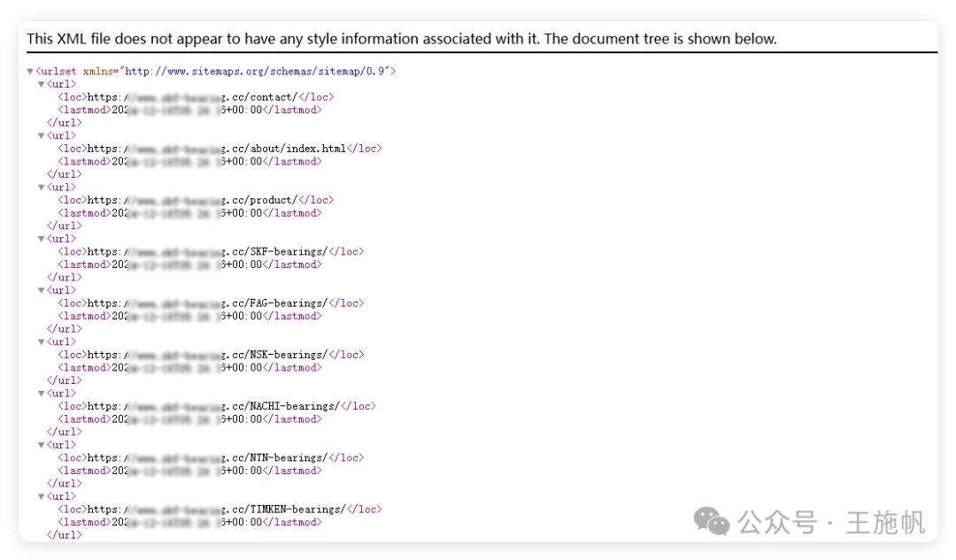Image resolution: width=956 pixels, height=560 pixels.
Task: Click the 'This XML file does not appear' message
Action: (402, 39)
